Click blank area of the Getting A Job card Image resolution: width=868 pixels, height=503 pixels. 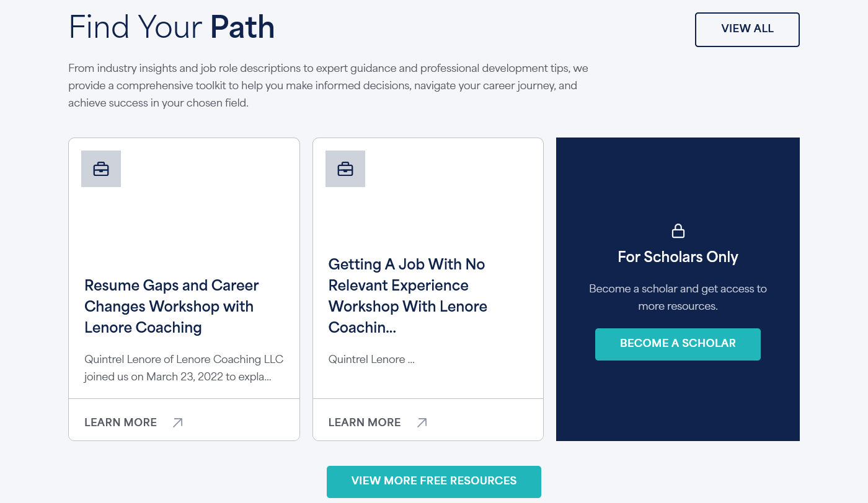coord(446,211)
